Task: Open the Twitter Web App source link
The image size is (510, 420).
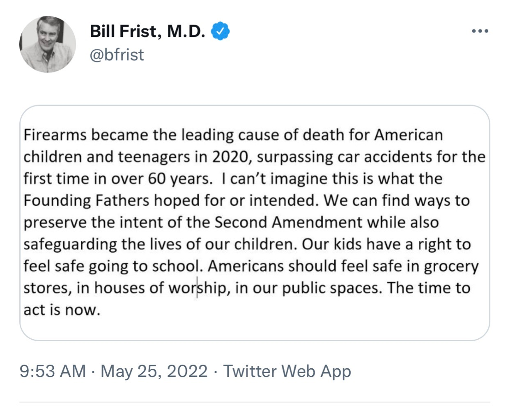Action: pyautogui.click(x=287, y=371)
